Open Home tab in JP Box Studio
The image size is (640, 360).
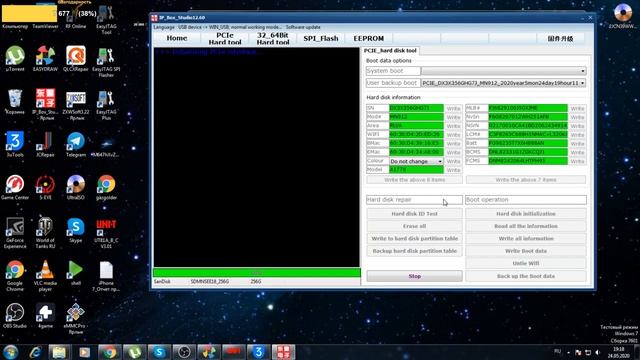point(177,38)
